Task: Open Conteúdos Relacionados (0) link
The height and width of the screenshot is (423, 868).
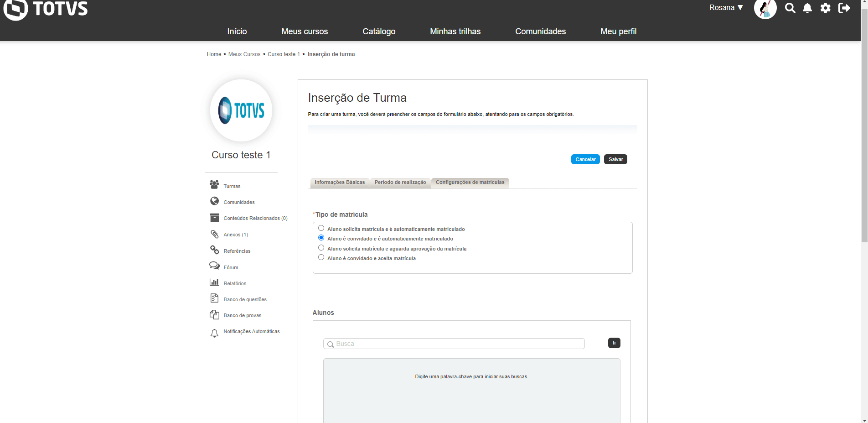Action: coord(255,218)
